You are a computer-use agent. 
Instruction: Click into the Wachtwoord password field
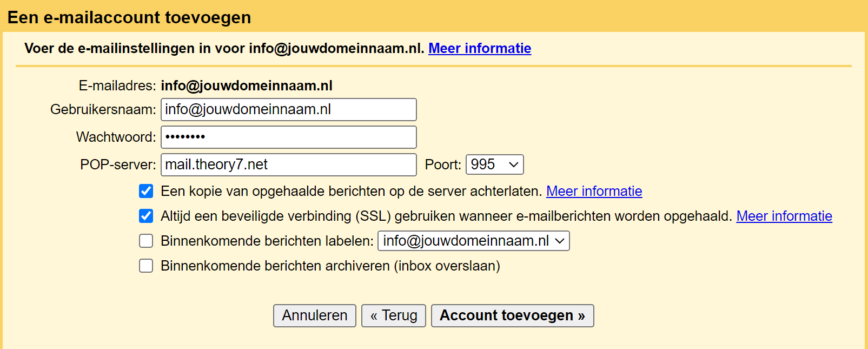pyautogui.click(x=288, y=137)
